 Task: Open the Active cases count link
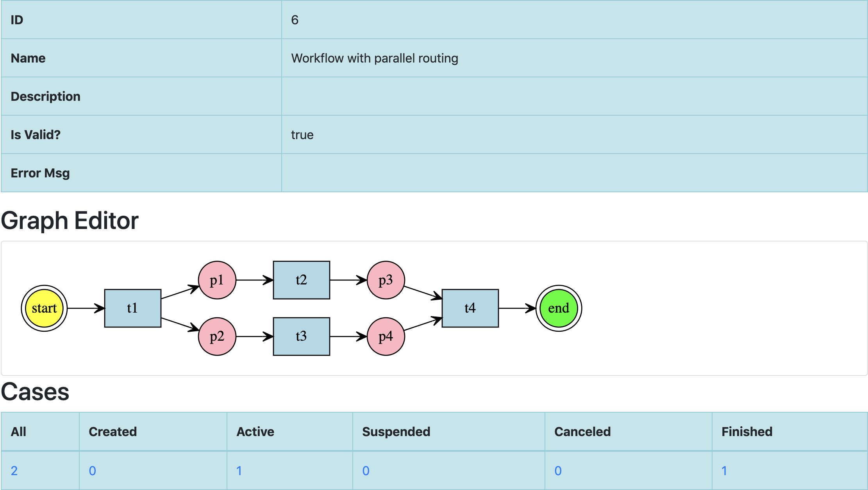click(x=239, y=470)
